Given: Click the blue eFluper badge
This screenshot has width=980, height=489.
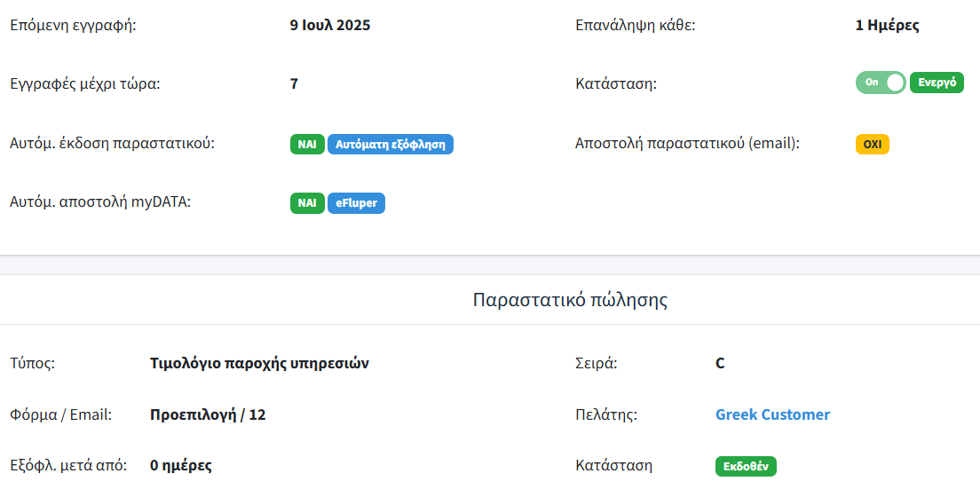Looking at the screenshot, I should point(356,203).
